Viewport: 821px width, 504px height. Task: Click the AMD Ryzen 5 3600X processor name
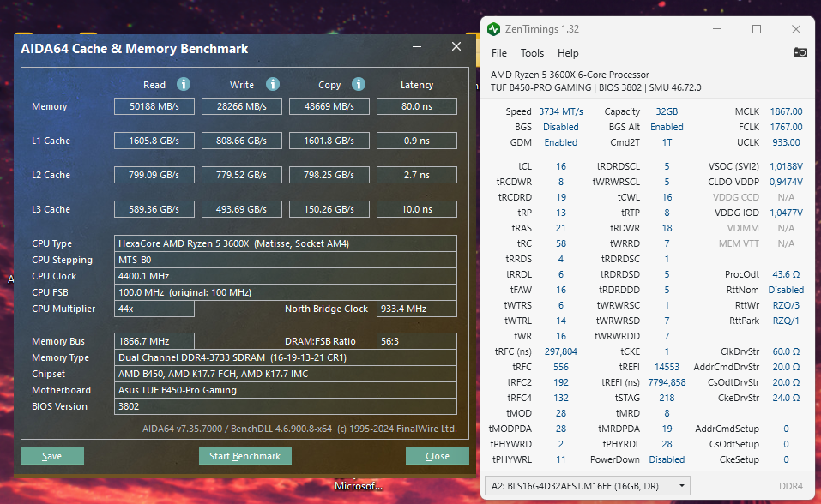[x=570, y=75]
